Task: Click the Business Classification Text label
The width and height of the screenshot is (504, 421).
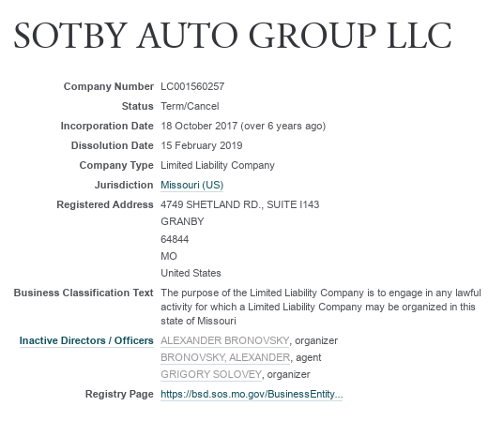Action: pyautogui.click(x=84, y=293)
